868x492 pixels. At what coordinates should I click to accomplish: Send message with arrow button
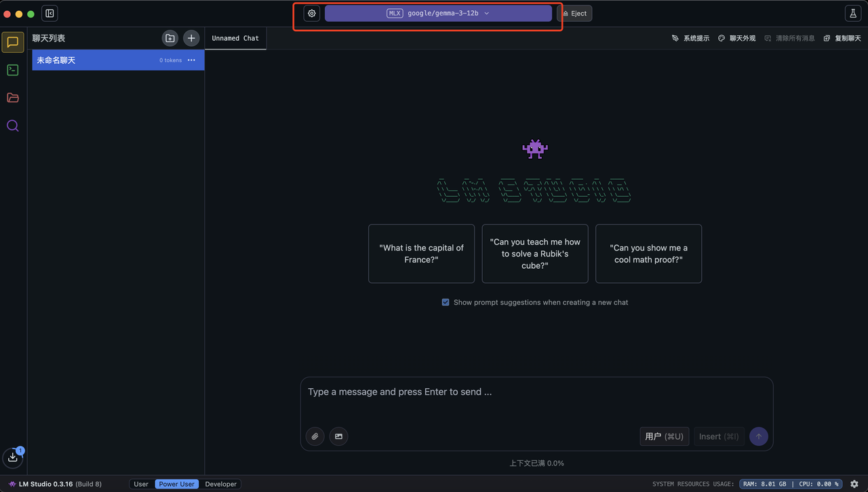pyautogui.click(x=759, y=436)
